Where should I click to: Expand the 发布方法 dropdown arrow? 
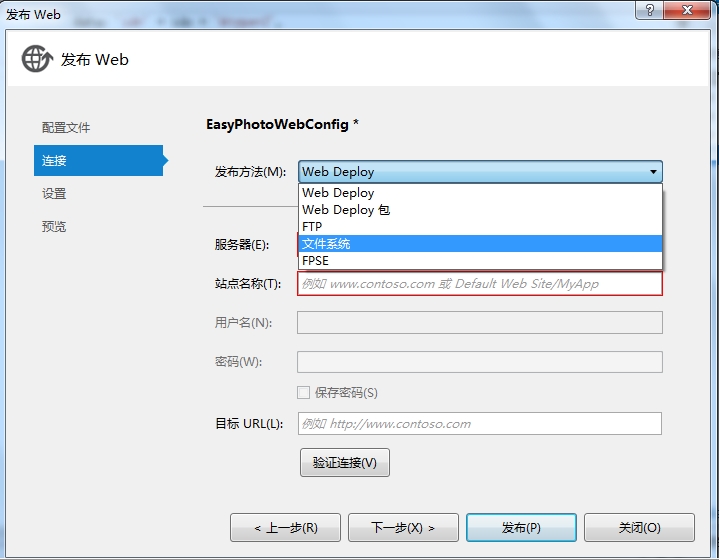coord(653,172)
